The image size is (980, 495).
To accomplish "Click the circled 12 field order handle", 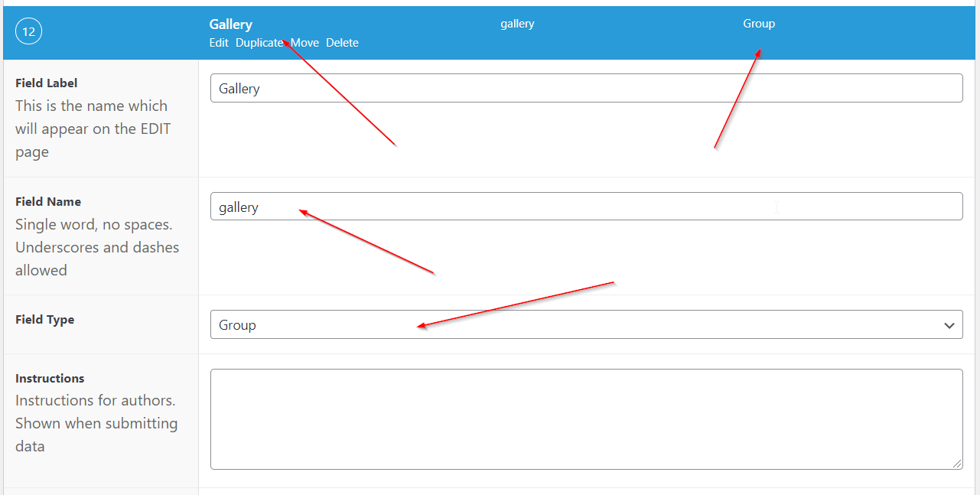I will coord(28,32).
